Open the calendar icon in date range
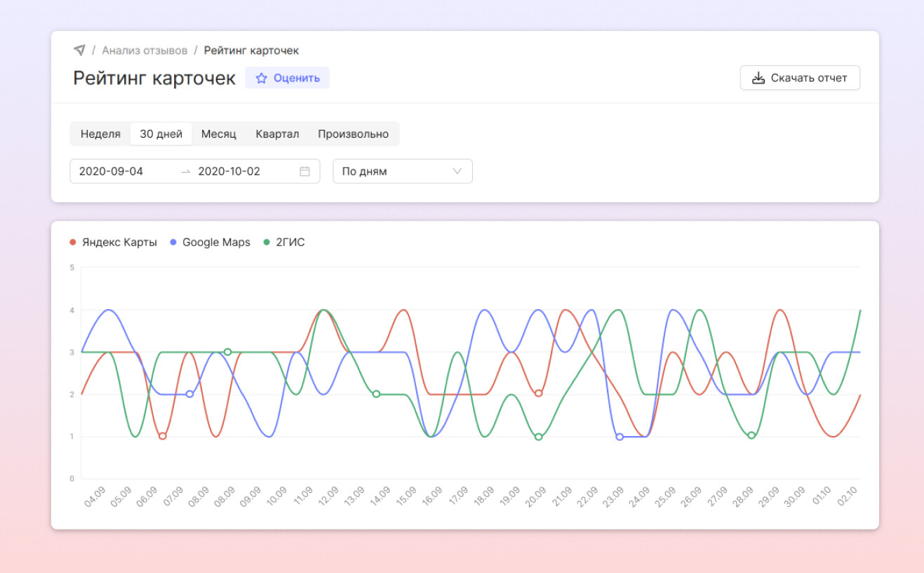The height and width of the screenshot is (573, 924). [304, 171]
